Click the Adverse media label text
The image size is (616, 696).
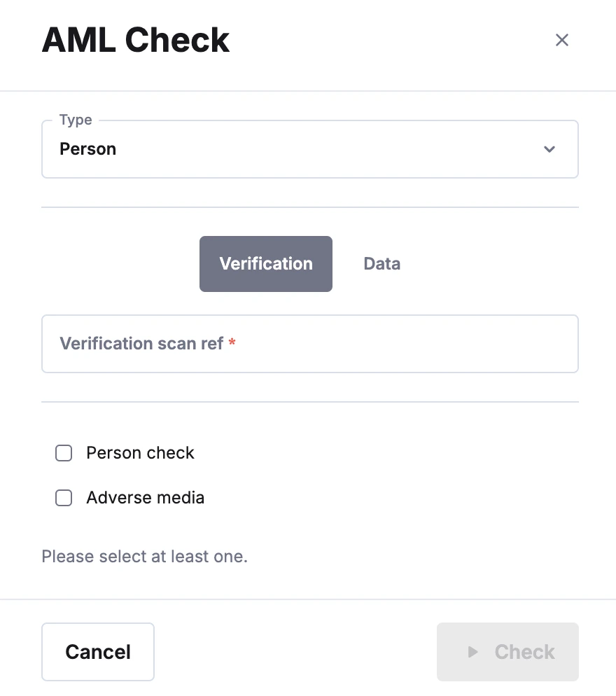(x=145, y=498)
